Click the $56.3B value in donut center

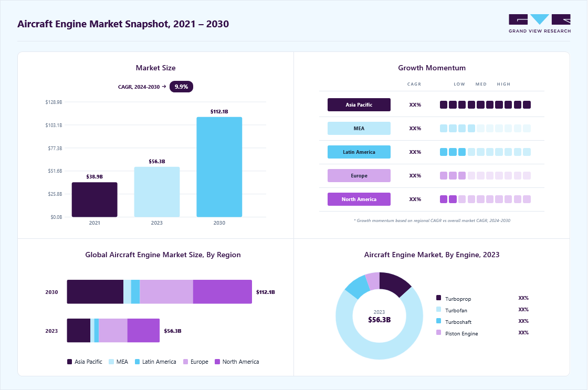coord(379,320)
